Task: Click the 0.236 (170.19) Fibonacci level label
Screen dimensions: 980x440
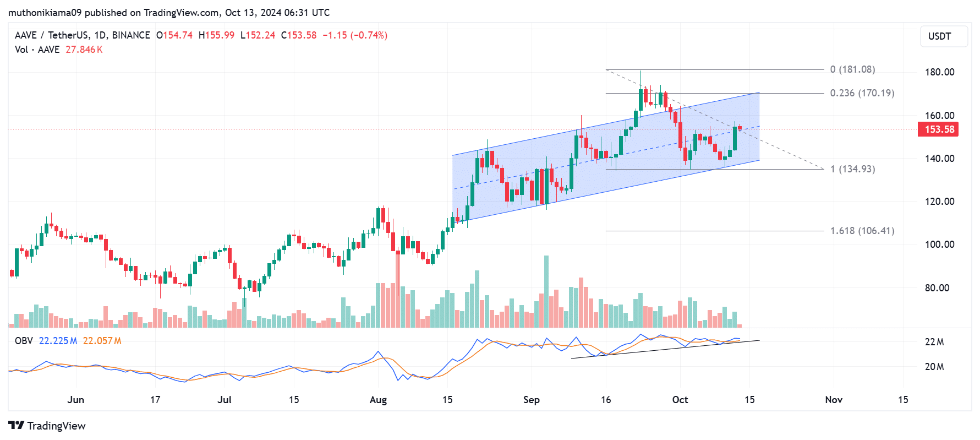Action: tap(862, 93)
